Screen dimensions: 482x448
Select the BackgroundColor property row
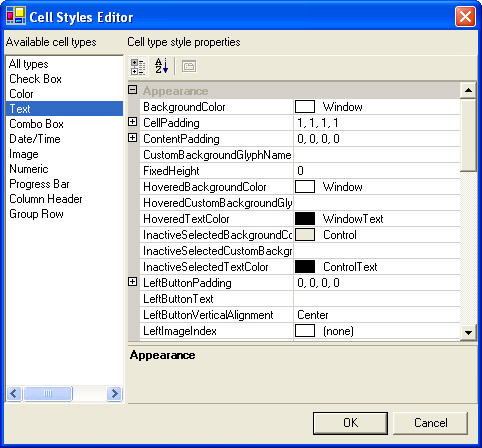point(300,107)
